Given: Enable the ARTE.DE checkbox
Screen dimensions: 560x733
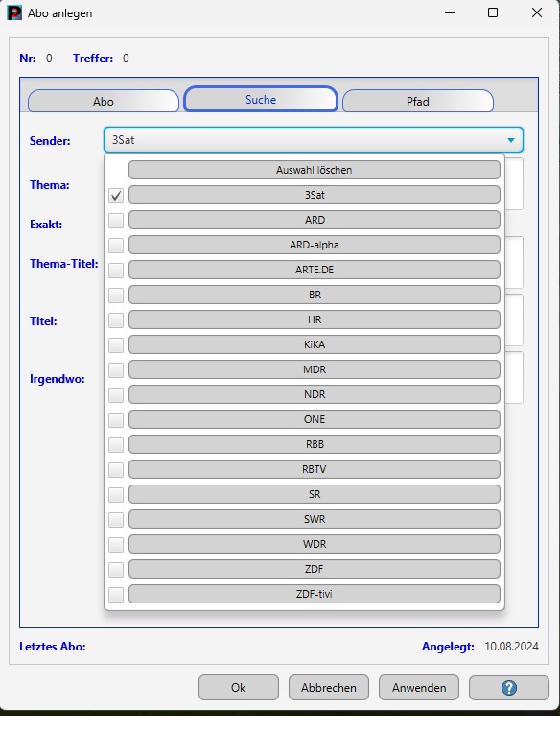Looking at the screenshot, I should pos(116,270).
